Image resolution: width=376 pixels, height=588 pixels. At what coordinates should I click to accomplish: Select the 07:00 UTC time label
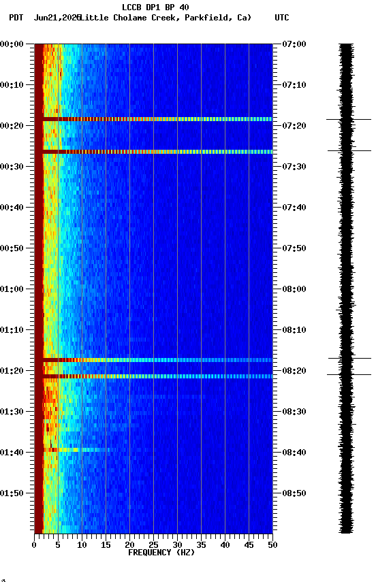coord(294,44)
